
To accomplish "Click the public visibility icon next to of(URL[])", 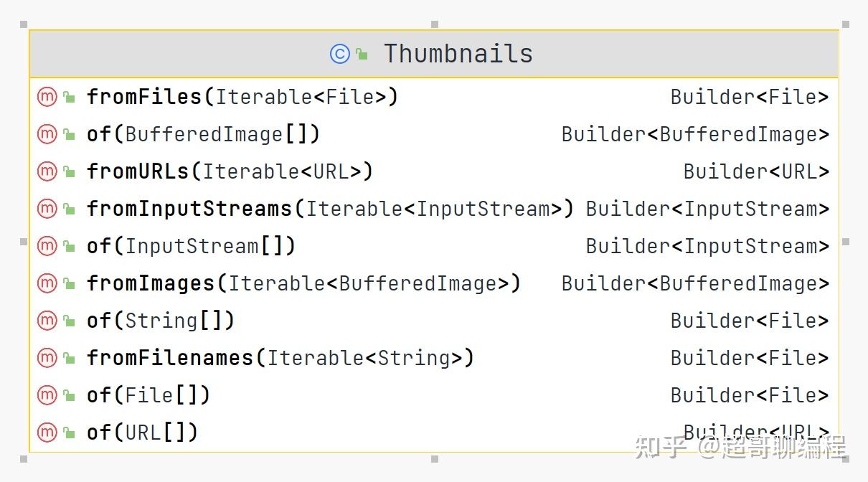I will tap(69, 433).
